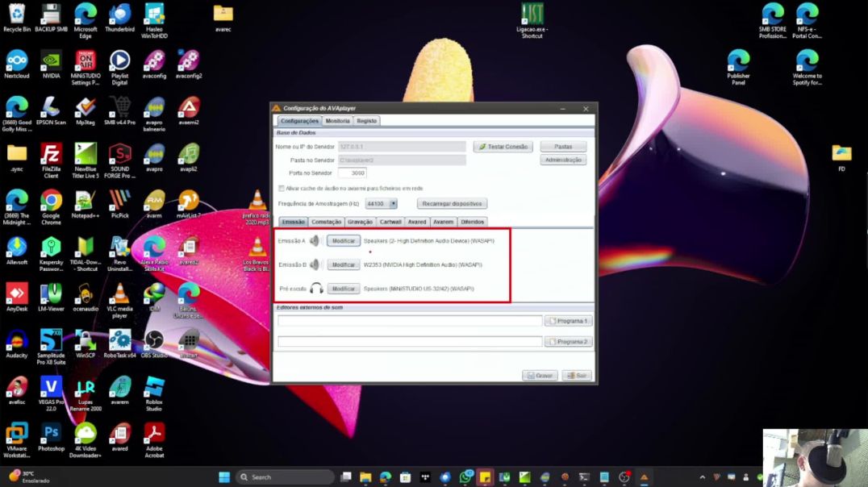Click the Emissão B speaker icon
The image size is (868, 487).
(x=315, y=264)
